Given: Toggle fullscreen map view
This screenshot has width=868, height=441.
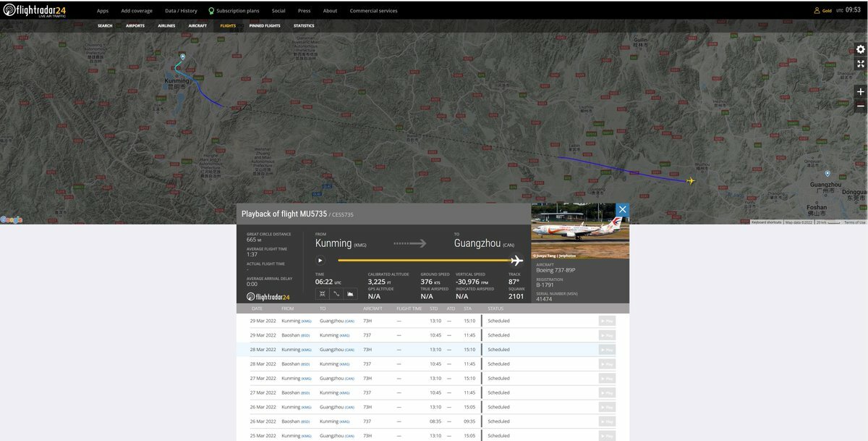Looking at the screenshot, I should [860, 64].
